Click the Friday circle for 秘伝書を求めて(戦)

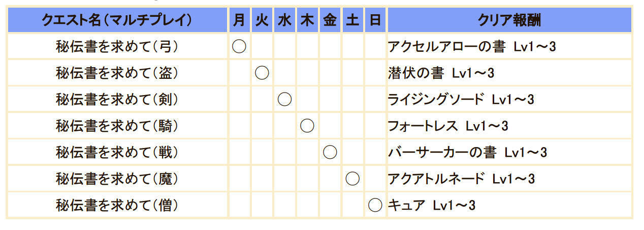click(330, 152)
